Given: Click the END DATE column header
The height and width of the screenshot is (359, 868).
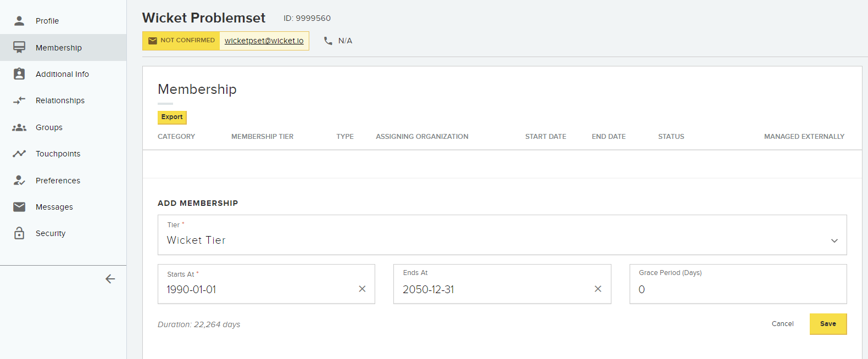Looking at the screenshot, I should point(609,137).
